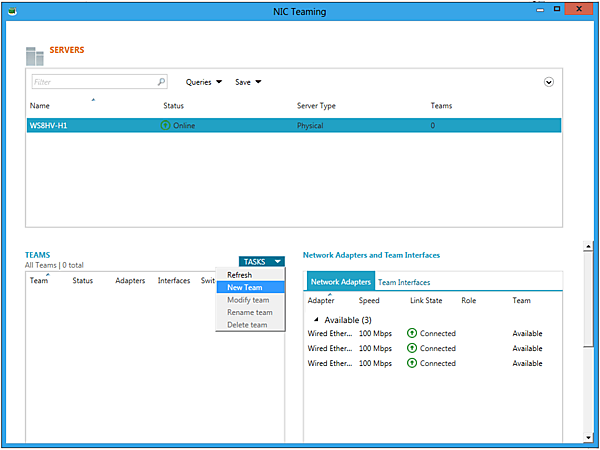Click first adapter's green Connected icon
600x450 pixels.
click(412, 333)
